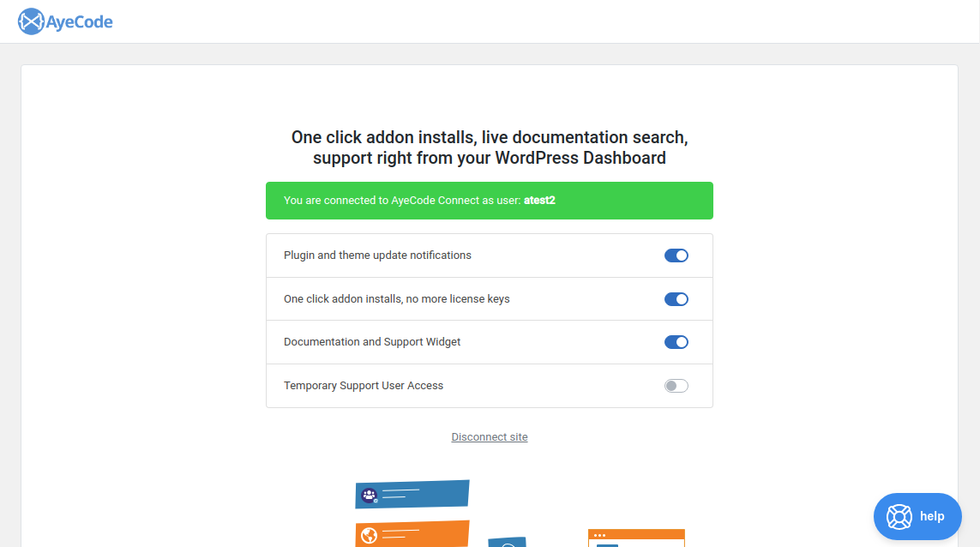Click the Disconnect site link
Viewport: 980px width, 547px height.
click(x=490, y=437)
